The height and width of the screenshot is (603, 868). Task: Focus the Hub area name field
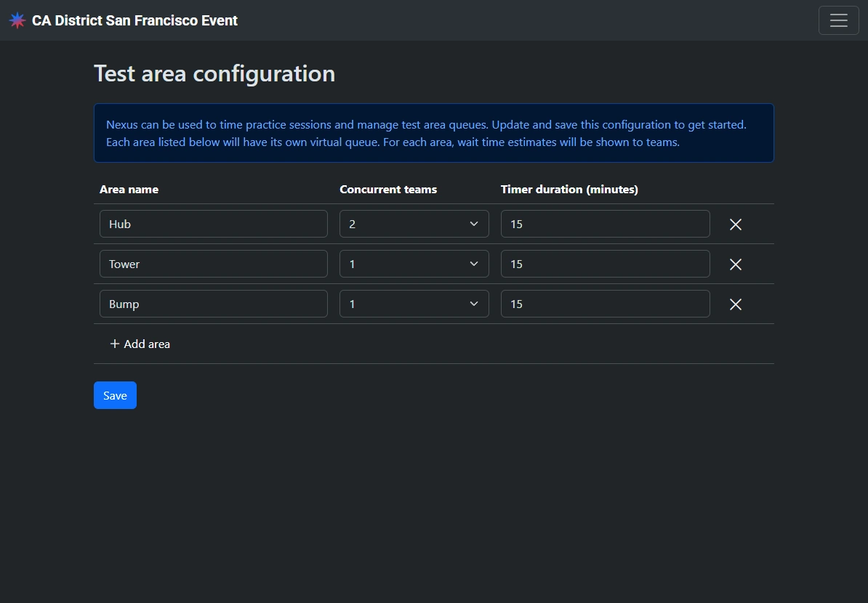point(213,224)
